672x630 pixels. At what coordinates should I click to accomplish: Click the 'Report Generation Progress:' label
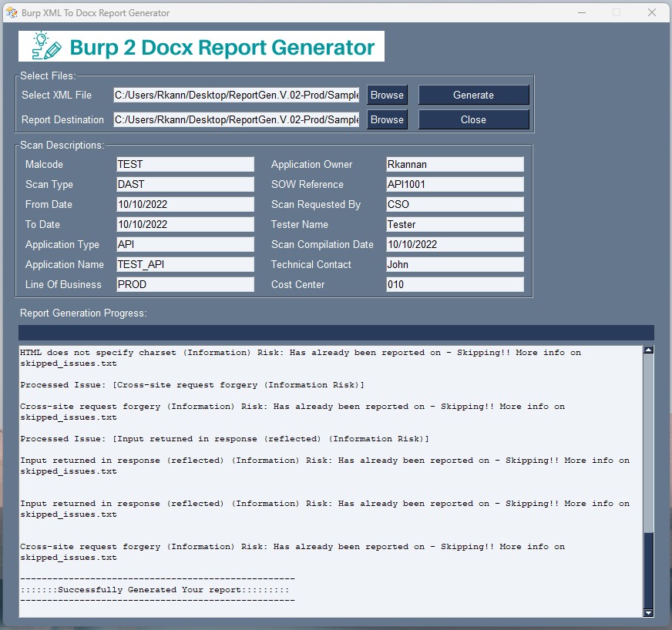[x=83, y=313]
